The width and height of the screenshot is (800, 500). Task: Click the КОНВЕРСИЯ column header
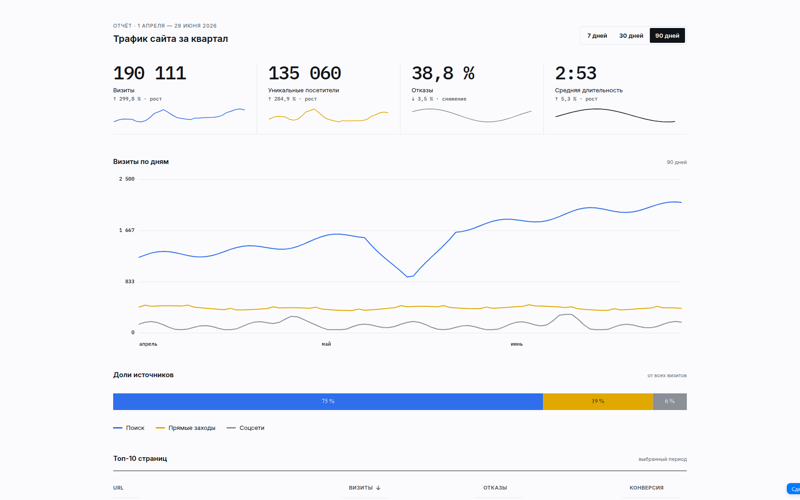click(646, 488)
